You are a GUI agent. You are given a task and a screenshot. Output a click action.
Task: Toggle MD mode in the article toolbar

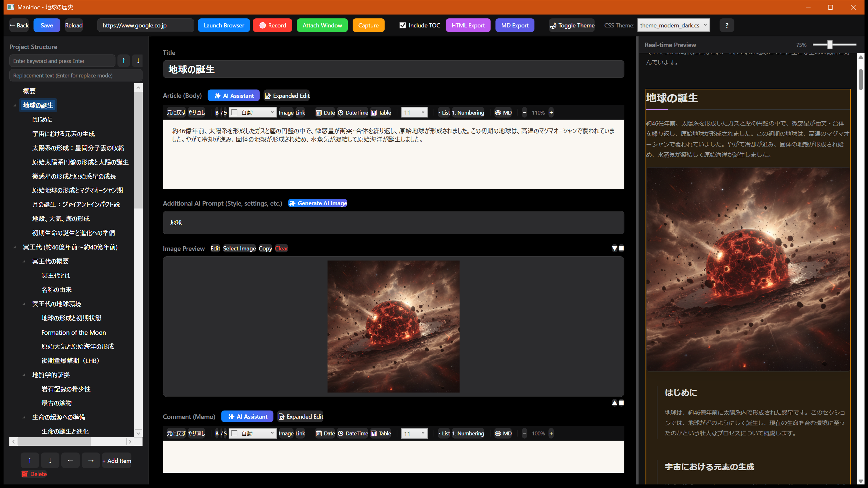503,113
